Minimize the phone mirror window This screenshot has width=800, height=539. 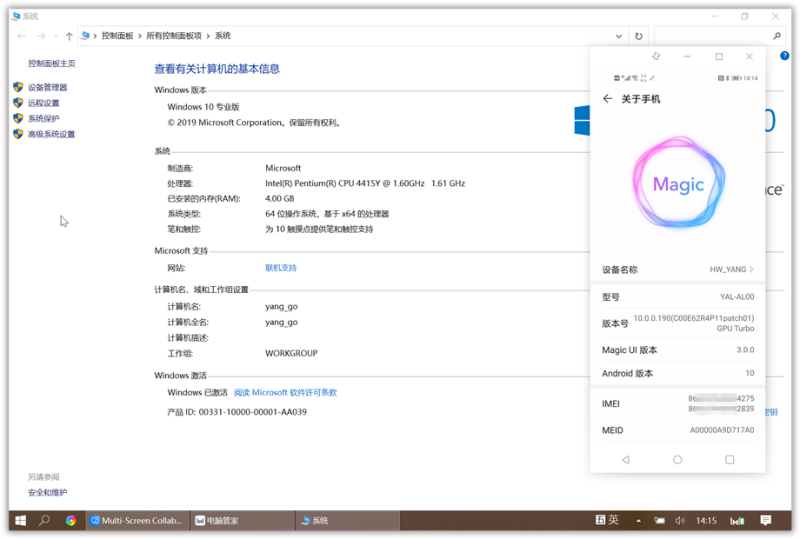tap(687, 56)
